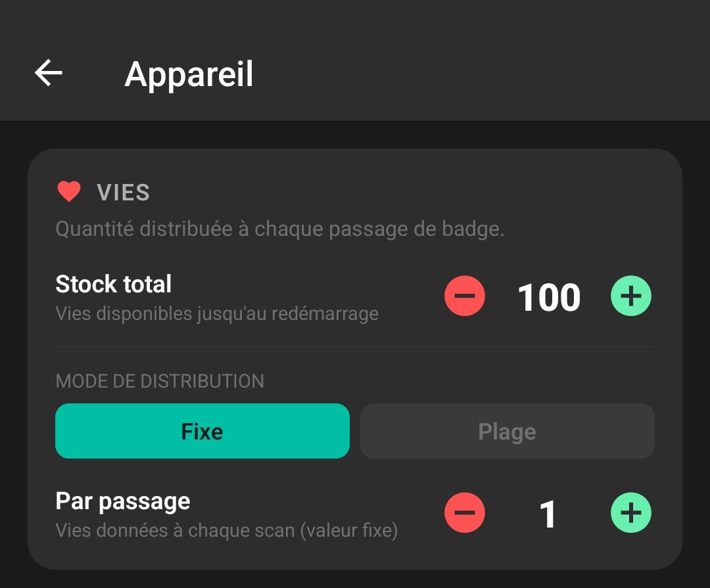Click the green plus icon for Par passage

630,513
